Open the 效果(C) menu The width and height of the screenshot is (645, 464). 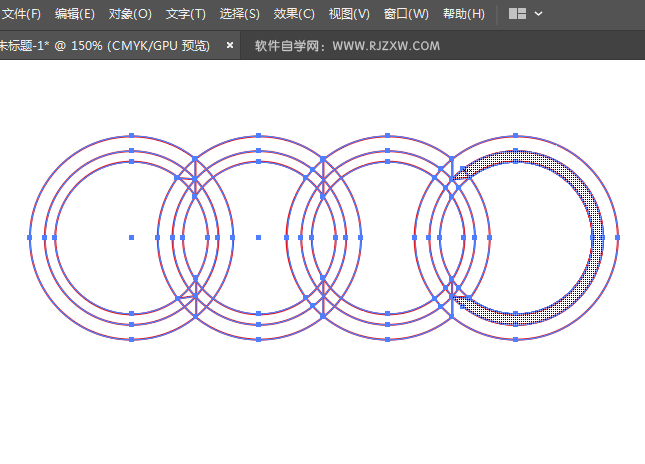coord(294,14)
